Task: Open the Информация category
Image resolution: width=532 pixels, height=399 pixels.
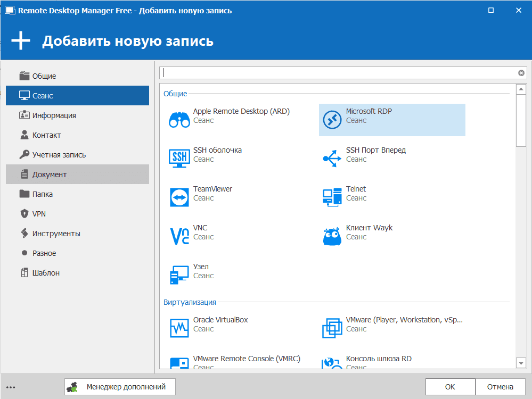Action: (x=77, y=115)
